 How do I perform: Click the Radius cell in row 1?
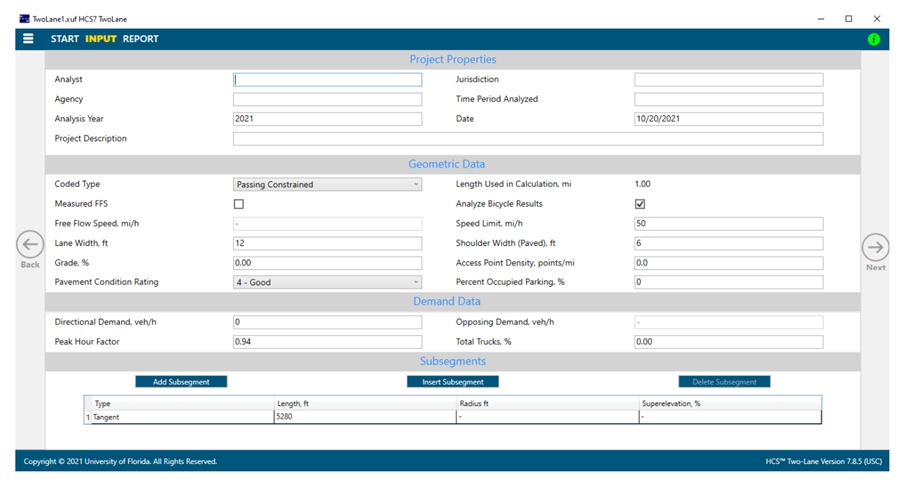coord(548,417)
